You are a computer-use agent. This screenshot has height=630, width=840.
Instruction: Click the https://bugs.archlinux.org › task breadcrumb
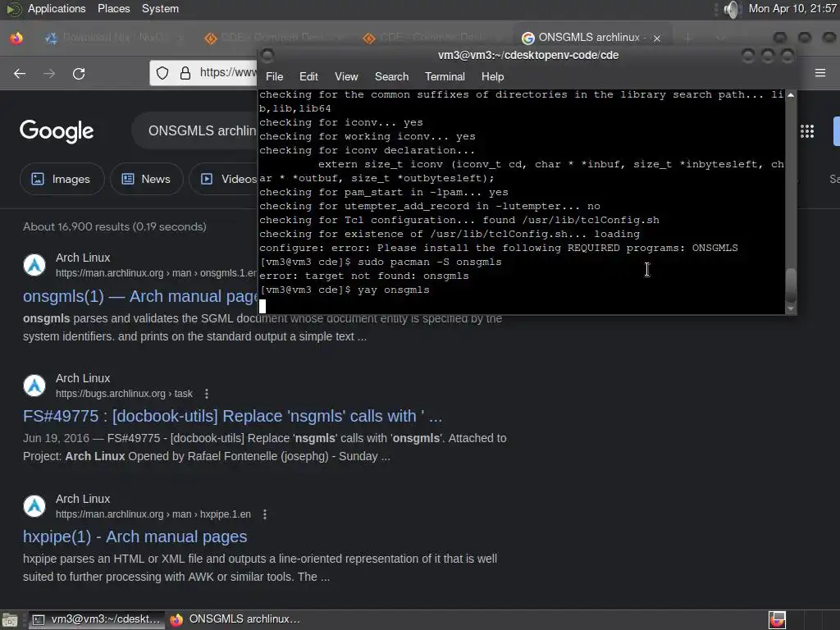pos(124,394)
